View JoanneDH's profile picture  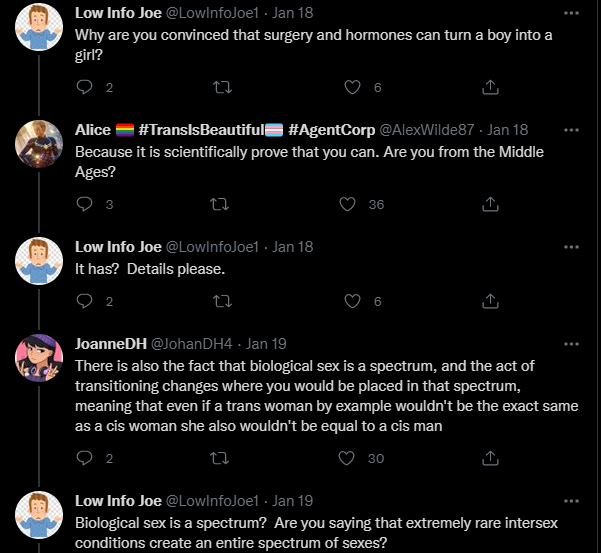39,358
